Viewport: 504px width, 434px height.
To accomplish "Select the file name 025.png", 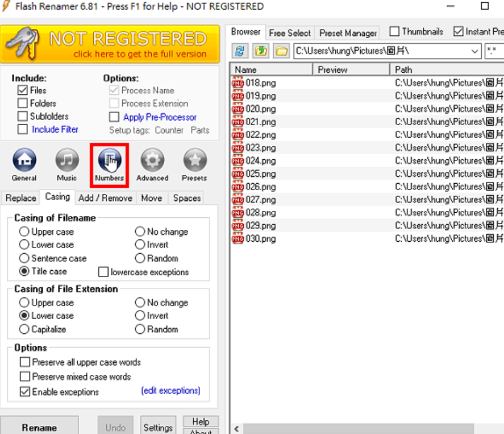I will (x=261, y=173).
